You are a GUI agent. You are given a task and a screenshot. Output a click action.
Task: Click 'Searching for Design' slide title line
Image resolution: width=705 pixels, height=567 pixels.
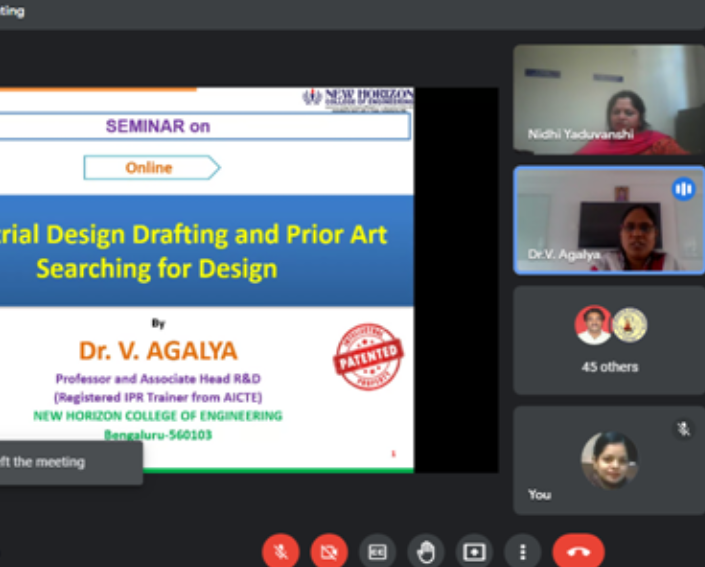tap(157, 269)
